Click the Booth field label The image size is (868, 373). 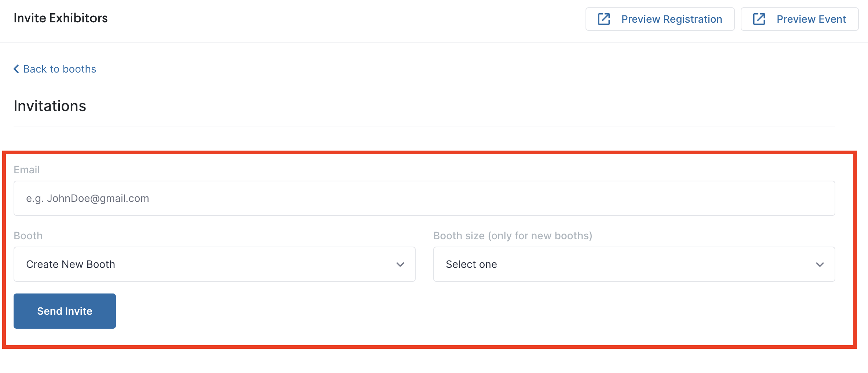pyautogui.click(x=28, y=236)
